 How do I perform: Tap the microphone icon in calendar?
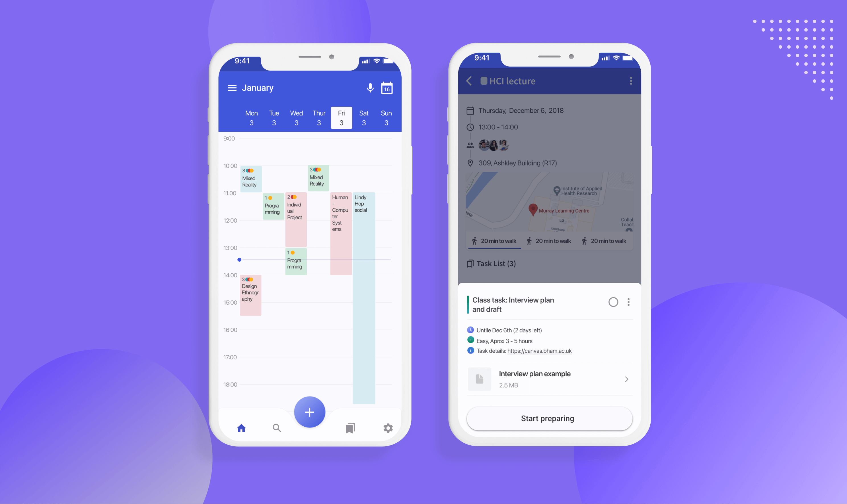coord(370,88)
